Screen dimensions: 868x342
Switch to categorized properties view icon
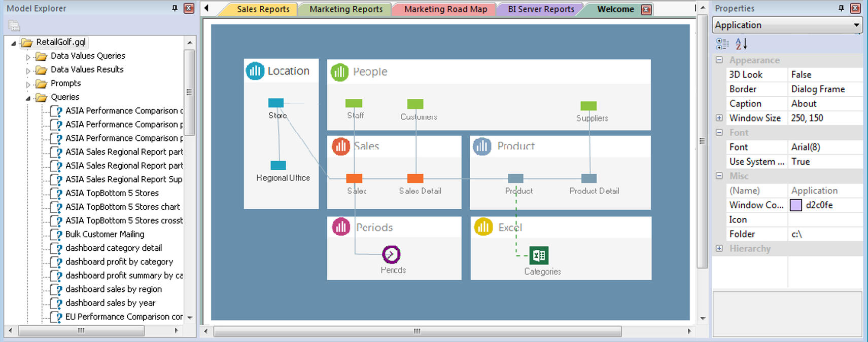pos(722,44)
